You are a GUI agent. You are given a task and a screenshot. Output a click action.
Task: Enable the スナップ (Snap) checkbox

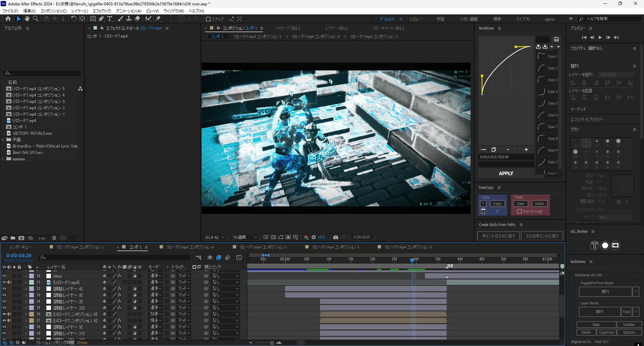pos(208,19)
